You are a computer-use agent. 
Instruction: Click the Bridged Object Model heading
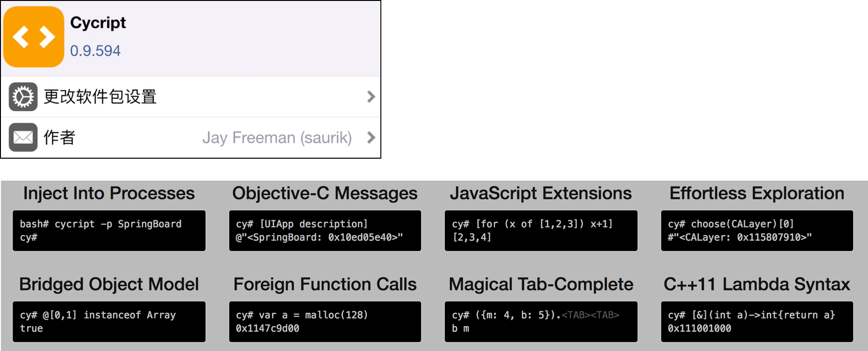pos(109,284)
